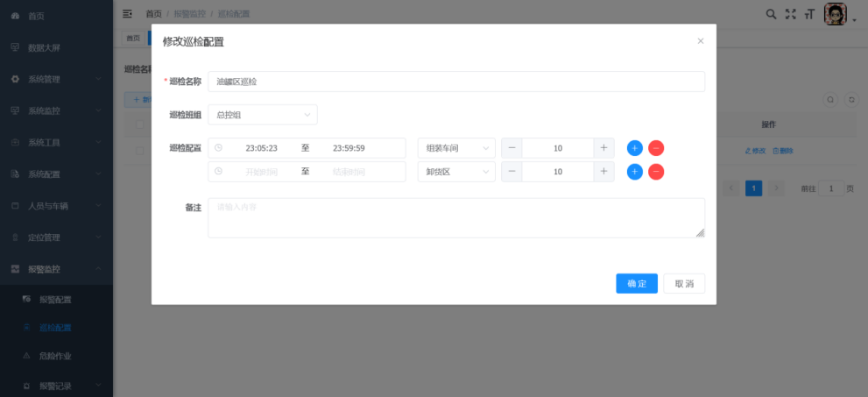
Task: Click the 备注 remarks textarea
Action: [455, 217]
